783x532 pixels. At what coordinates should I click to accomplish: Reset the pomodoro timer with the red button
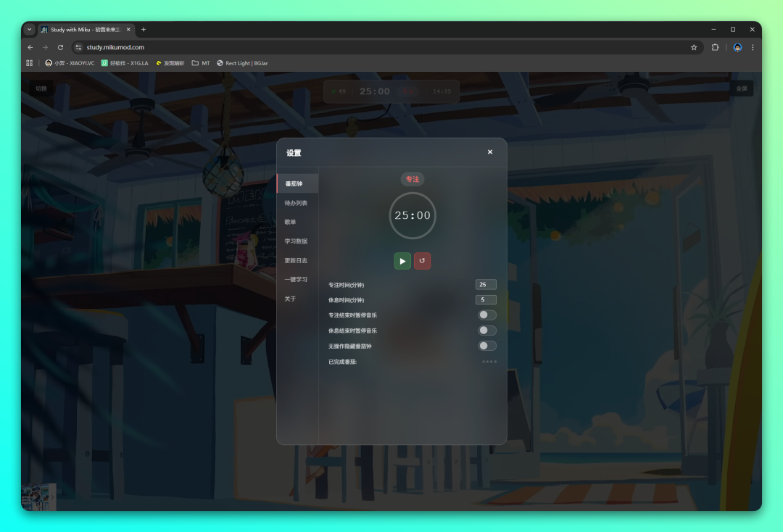pyautogui.click(x=422, y=261)
